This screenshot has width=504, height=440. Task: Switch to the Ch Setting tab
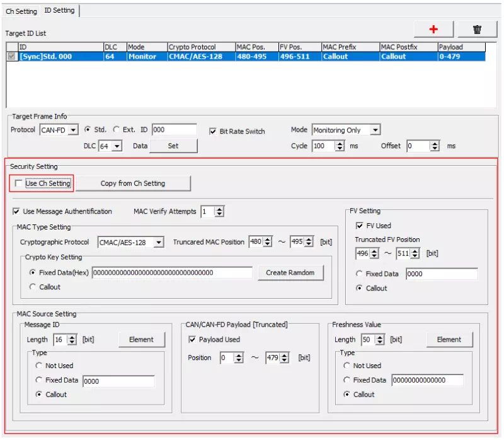(21, 11)
